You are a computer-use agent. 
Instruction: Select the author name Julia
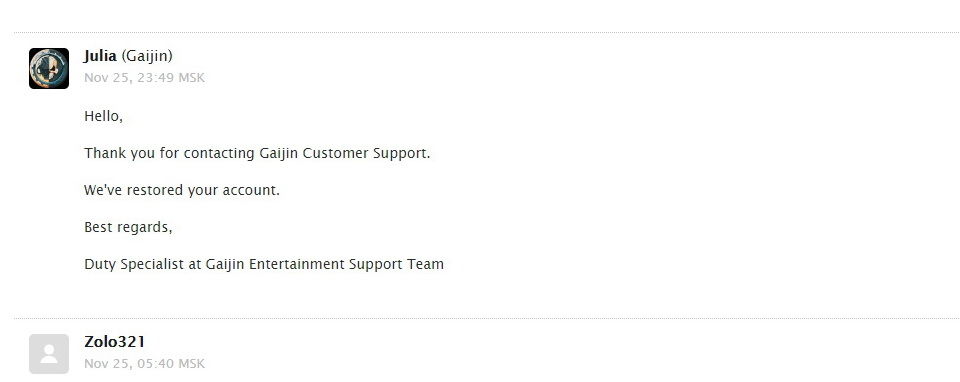(x=100, y=56)
